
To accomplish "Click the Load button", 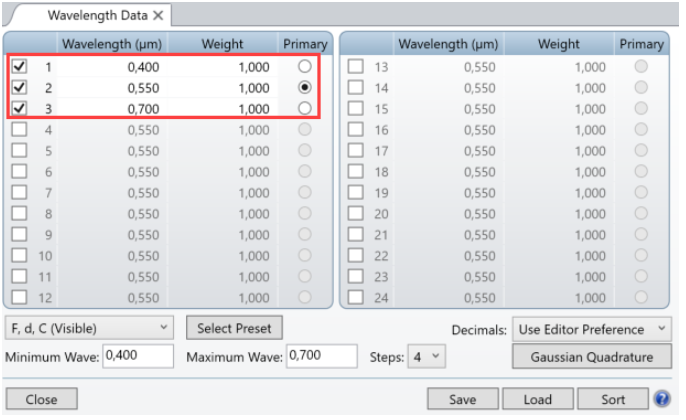I will pyautogui.click(x=537, y=399).
